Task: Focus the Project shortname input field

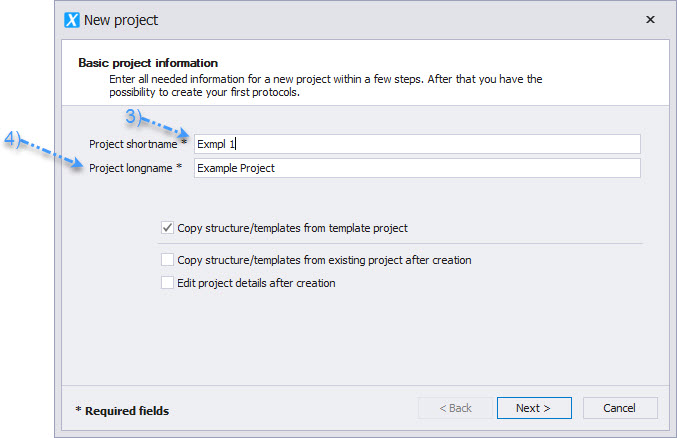Action: (417, 144)
